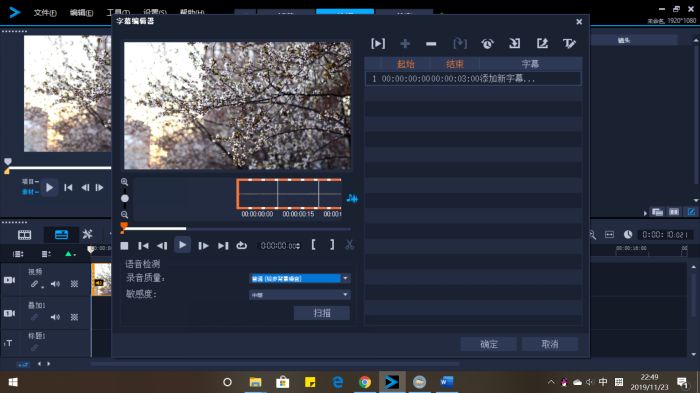The height and width of the screenshot is (393, 700).
Task: Toggle track transparency on 叠加1 track
Action: click(x=74, y=317)
